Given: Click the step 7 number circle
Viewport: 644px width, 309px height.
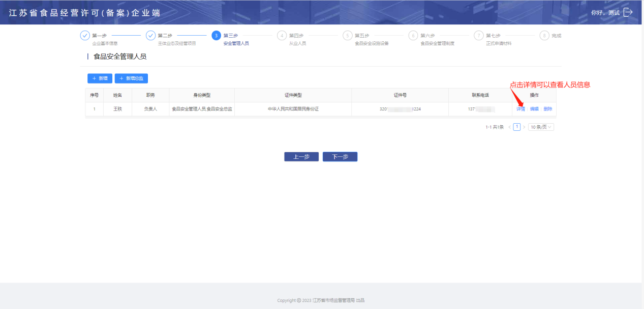Looking at the screenshot, I should pos(478,36).
